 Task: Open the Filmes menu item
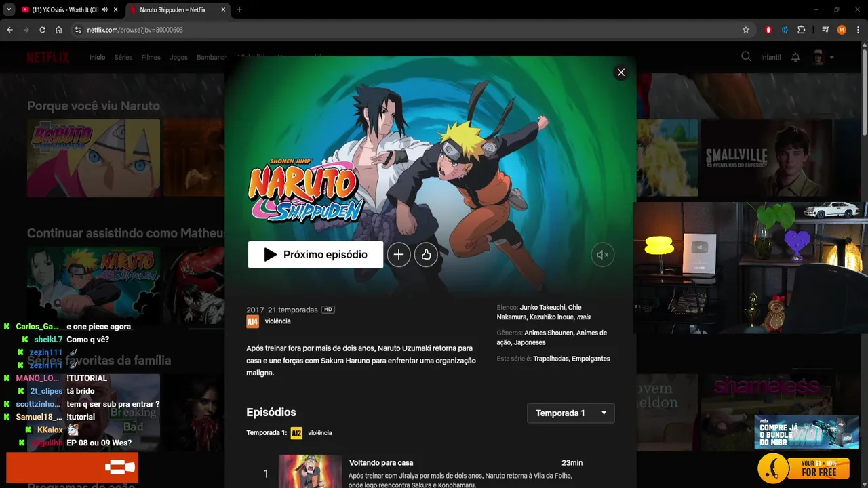pos(151,58)
